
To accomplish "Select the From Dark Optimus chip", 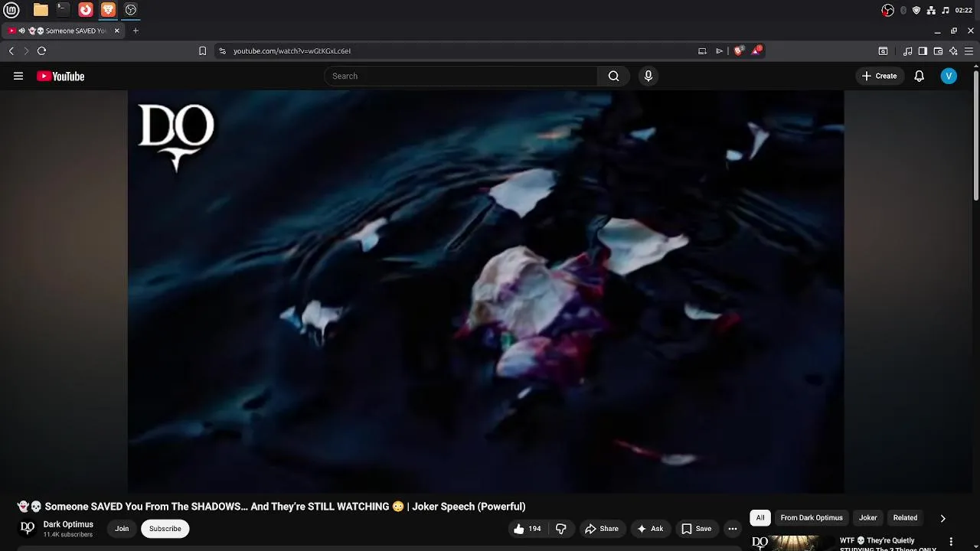I will tap(812, 518).
